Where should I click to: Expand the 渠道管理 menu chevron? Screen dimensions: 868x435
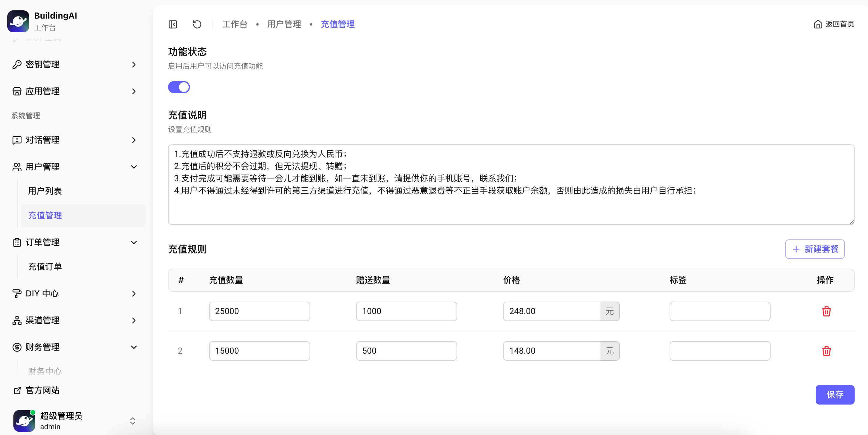tap(134, 320)
